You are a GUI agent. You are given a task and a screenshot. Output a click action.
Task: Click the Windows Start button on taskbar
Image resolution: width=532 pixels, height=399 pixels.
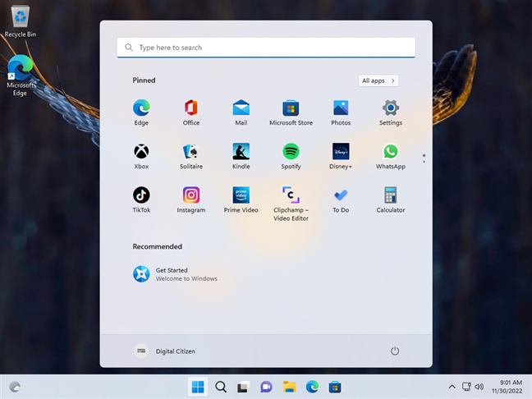point(198,387)
